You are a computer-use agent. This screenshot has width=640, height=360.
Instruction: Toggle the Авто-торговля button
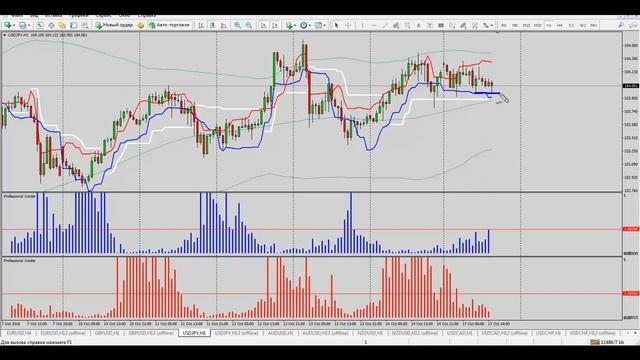click(169, 25)
